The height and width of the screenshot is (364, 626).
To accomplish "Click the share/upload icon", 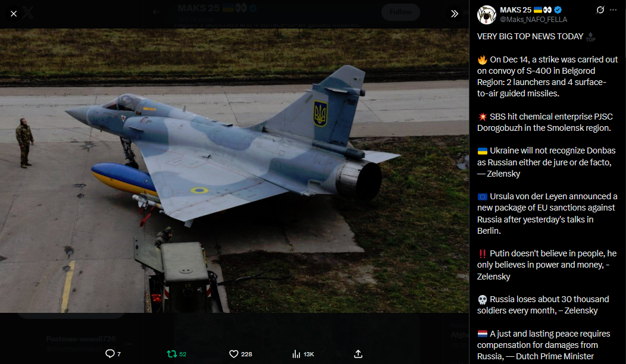I will click(358, 354).
